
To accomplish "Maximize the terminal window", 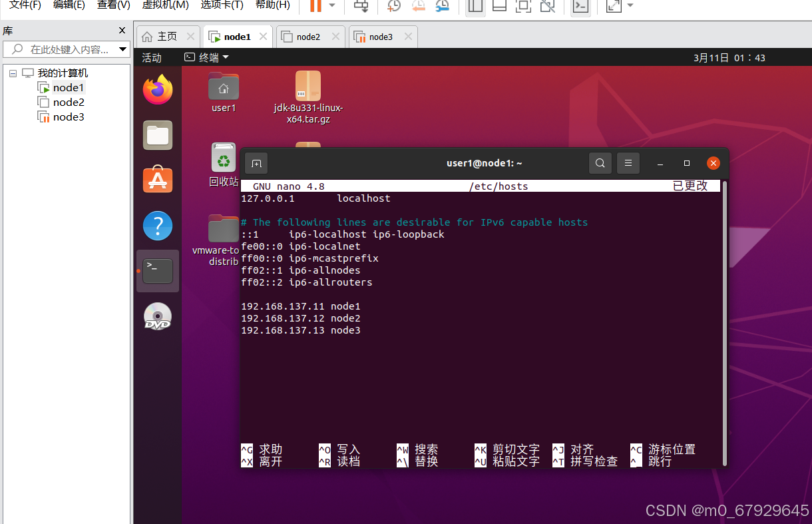I will [687, 163].
